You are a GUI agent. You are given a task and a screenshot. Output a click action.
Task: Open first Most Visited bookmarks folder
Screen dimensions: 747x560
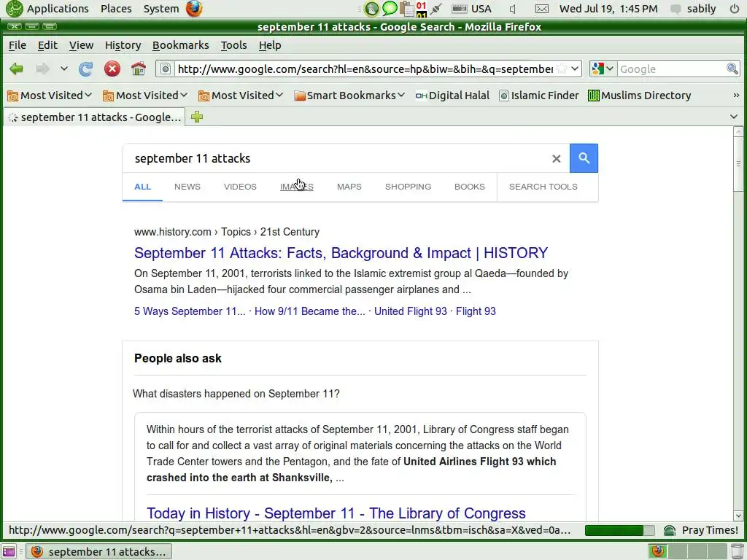tap(50, 96)
